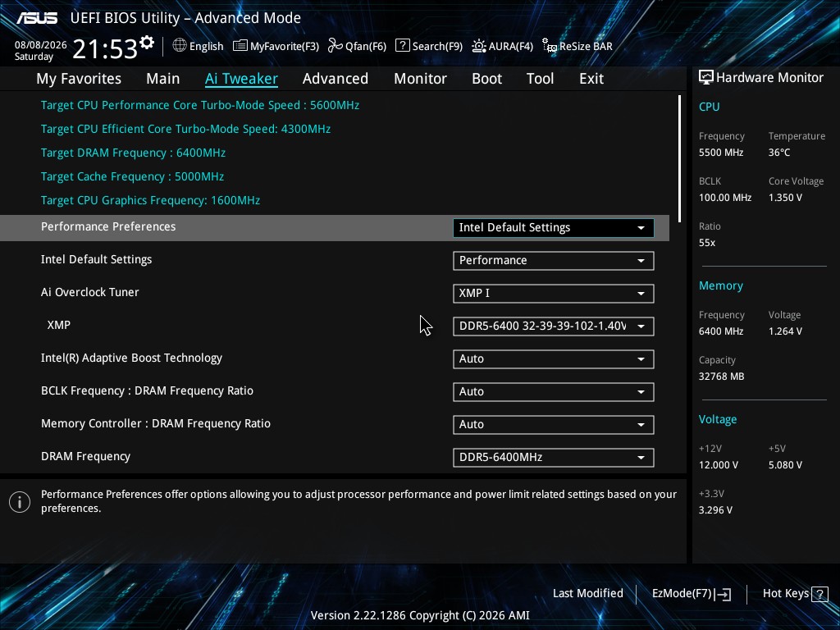The image size is (840, 630).
Task: Switch to the Main tab
Action: tap(163, 79)
